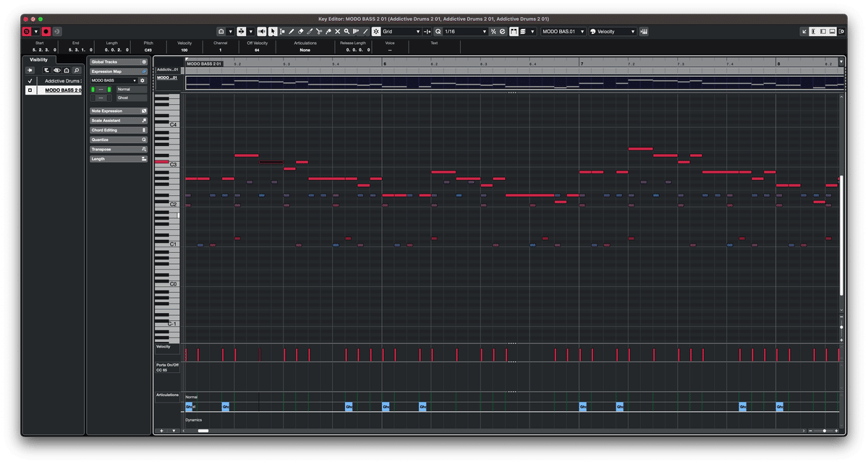Screen dimensions: 868x464
Task: Open the Expression Map setup gear
Action: [142, 80]
